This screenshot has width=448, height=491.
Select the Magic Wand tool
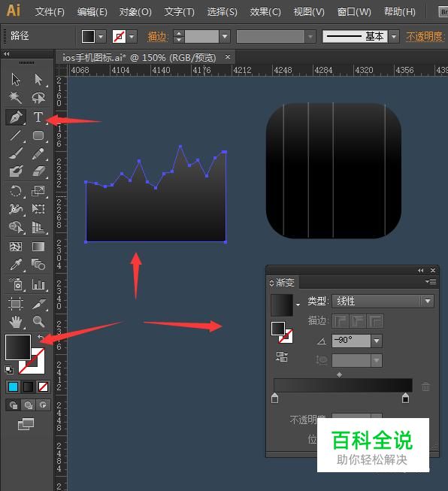16,98
